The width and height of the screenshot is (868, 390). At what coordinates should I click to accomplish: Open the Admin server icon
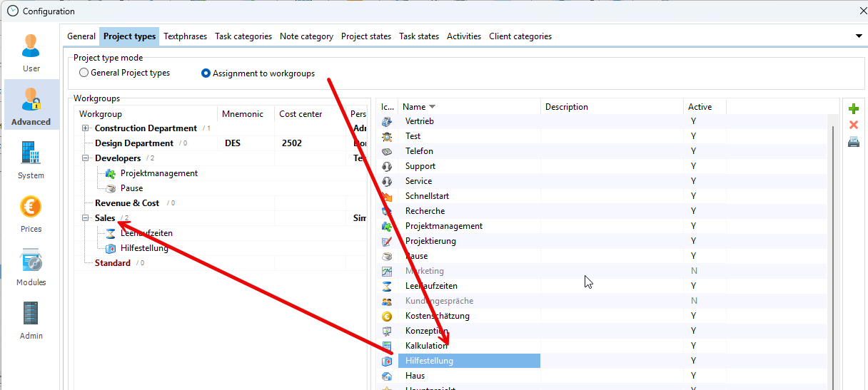[31, 319]
